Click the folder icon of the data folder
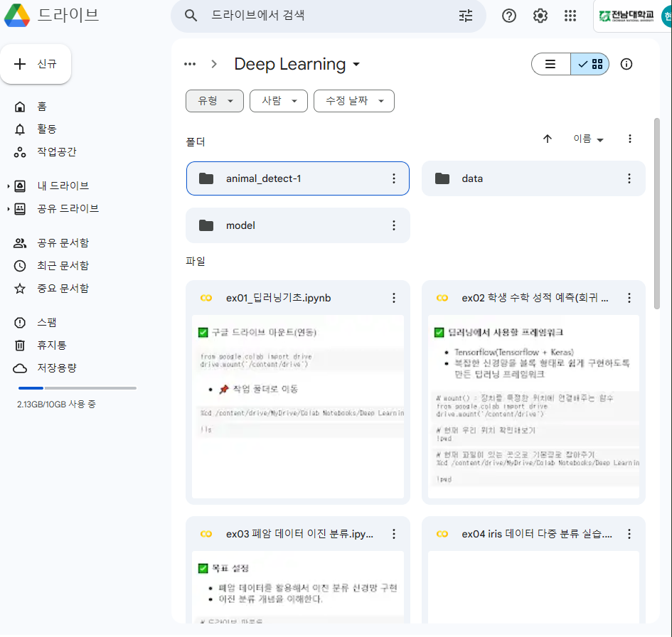Viewport: 672px width, 637px height. pos(442,178)
